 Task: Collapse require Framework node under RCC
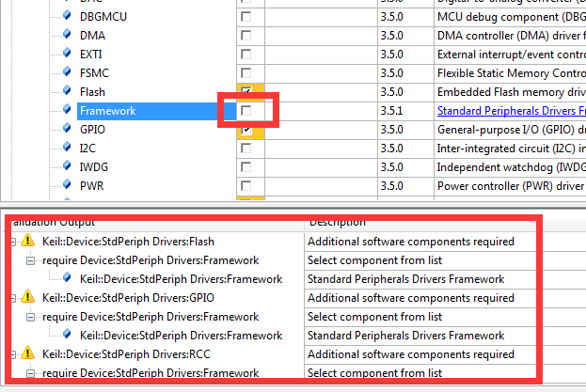click(x=30, y=373)
